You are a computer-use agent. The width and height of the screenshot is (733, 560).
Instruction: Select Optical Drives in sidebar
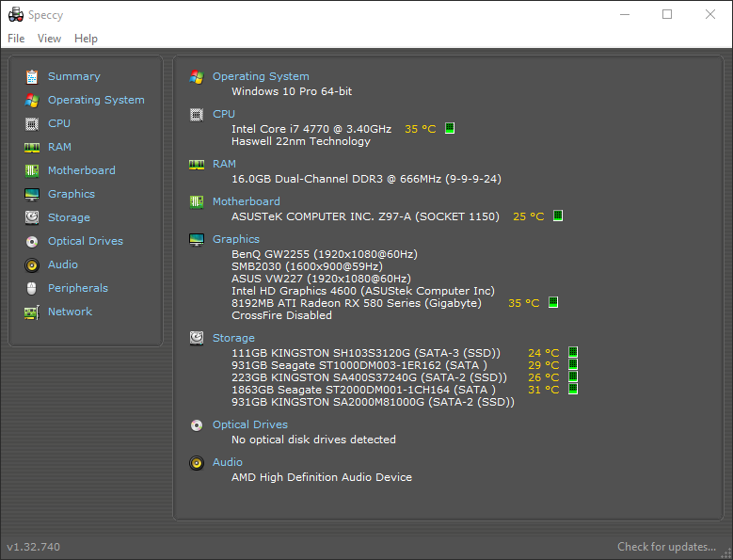pos(86,241)
